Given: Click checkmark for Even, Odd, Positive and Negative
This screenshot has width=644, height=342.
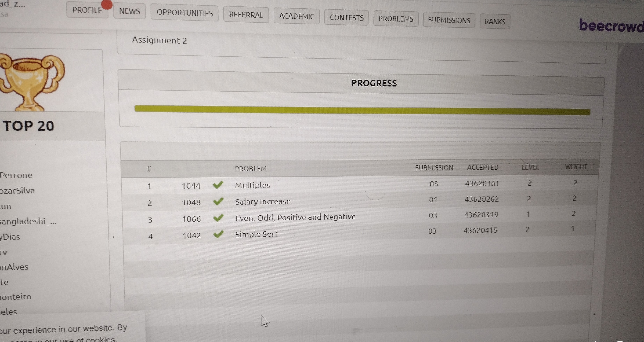Looking at the screenshot, I should [x=218, y=218].
